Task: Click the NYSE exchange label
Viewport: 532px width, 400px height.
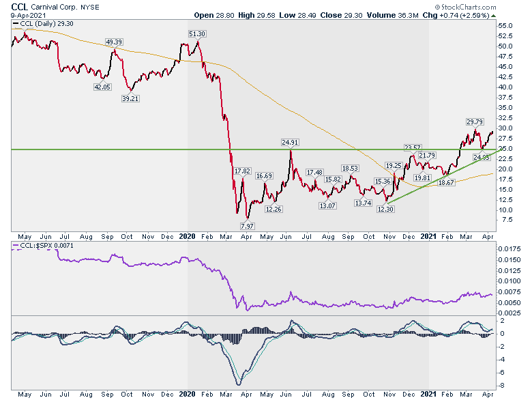Action: (90, 7)
